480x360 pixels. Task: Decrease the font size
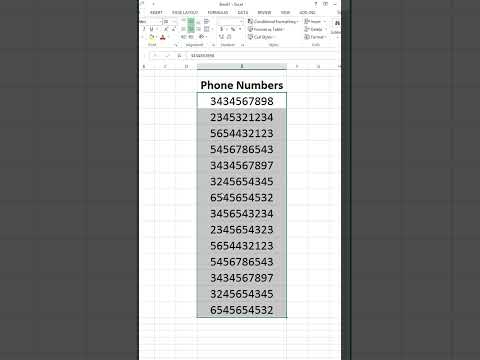coord(174,29)
